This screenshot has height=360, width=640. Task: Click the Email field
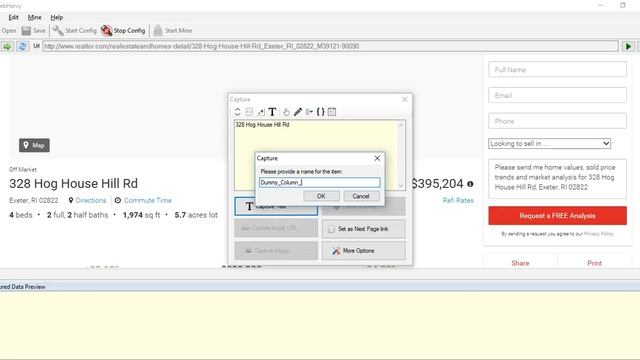tap(557, 95)
